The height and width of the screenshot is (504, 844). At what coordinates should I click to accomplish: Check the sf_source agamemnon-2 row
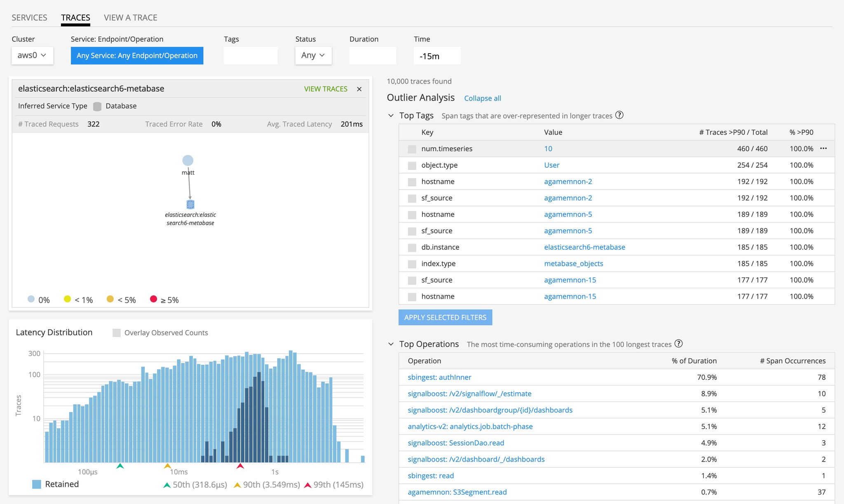coord(412,198)
